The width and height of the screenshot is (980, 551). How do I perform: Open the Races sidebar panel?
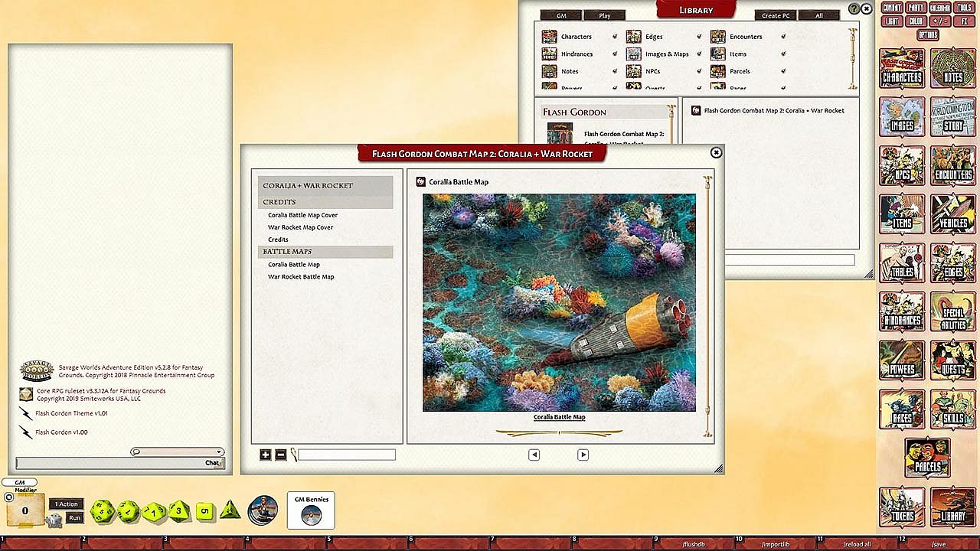[x=902, y=410]
